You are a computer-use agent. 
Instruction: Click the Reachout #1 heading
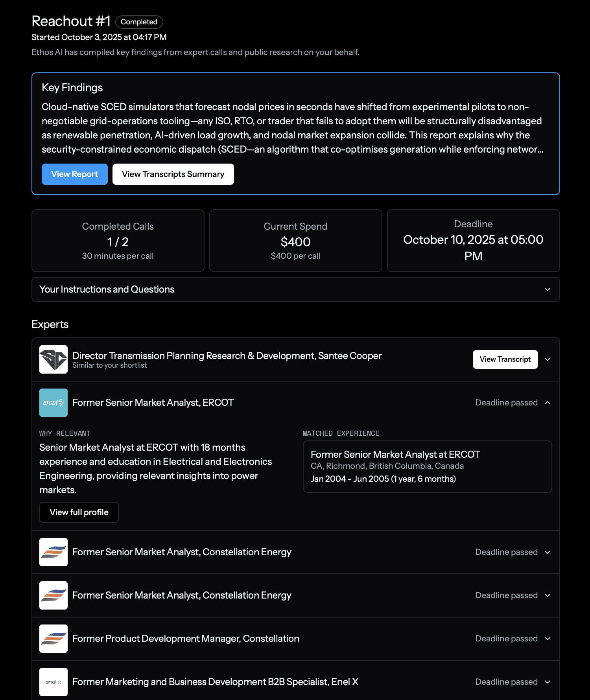point(71,21)
